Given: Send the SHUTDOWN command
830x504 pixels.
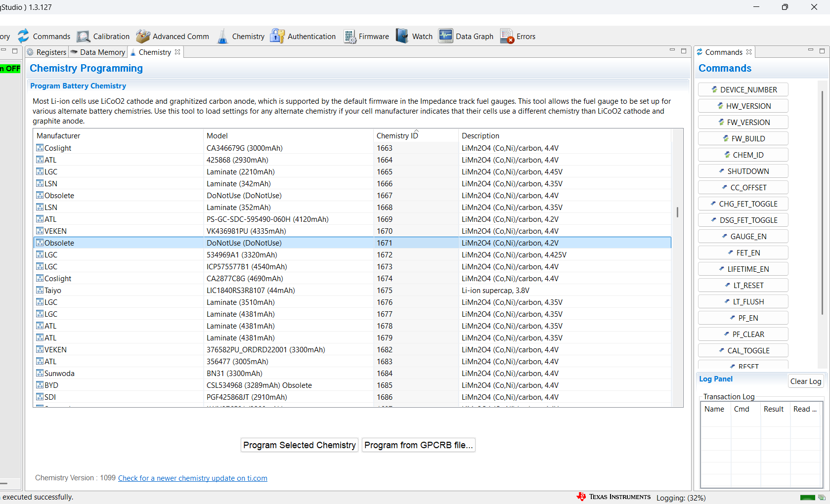Looking at the screenshot, I should (x=743, y=171).
